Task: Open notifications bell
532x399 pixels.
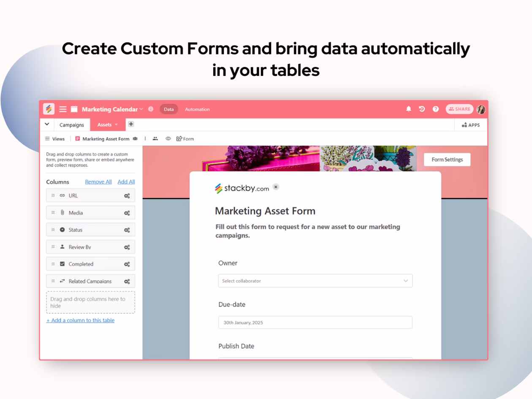Action: tap(409, 109)
